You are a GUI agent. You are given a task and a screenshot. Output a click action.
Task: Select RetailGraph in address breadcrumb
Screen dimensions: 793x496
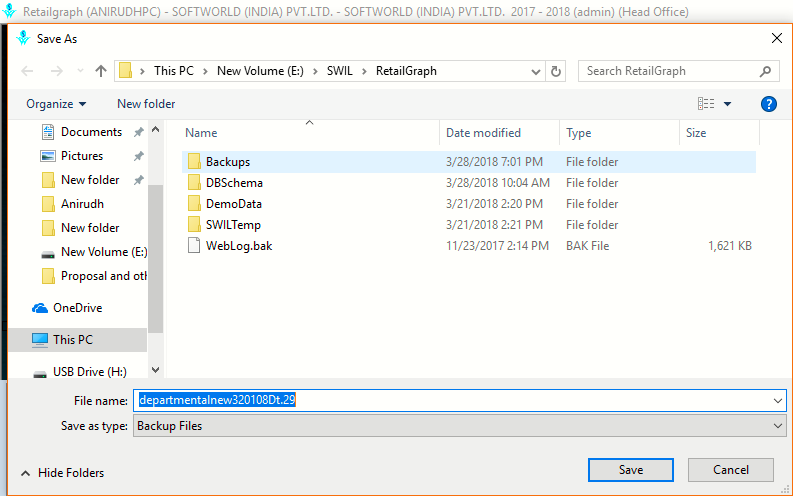[x=406, y=71]
